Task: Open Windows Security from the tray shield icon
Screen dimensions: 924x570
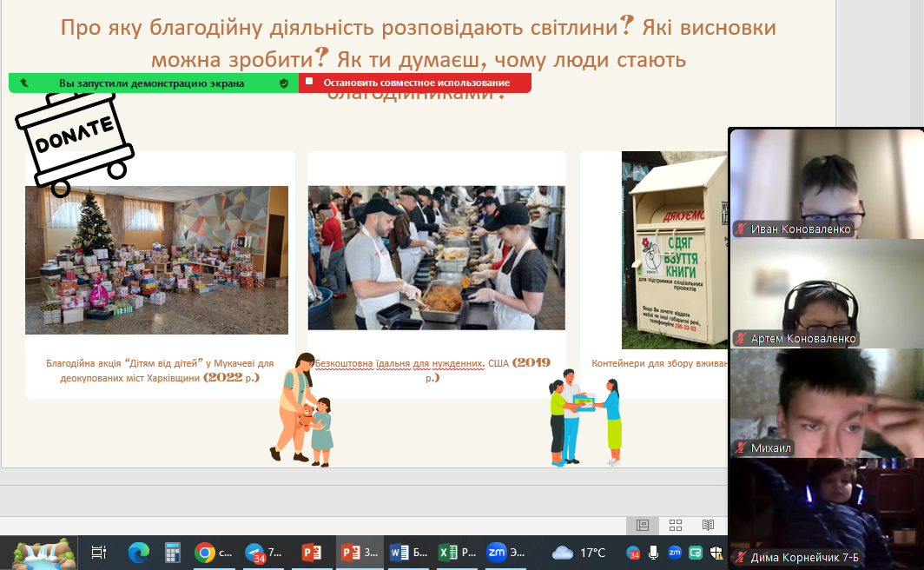Action: tap(716, 553)
